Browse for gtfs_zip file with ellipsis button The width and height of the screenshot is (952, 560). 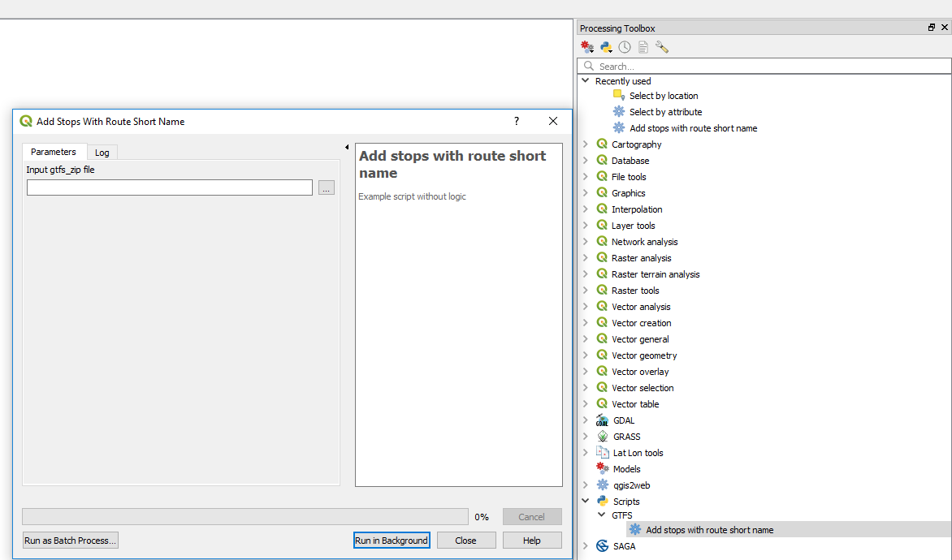coord(326,188)
